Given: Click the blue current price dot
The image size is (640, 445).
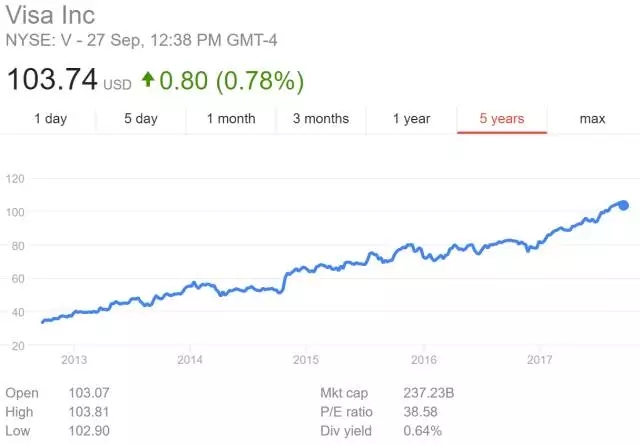Looking at the screenshot, I should click(x=623, y=205).
